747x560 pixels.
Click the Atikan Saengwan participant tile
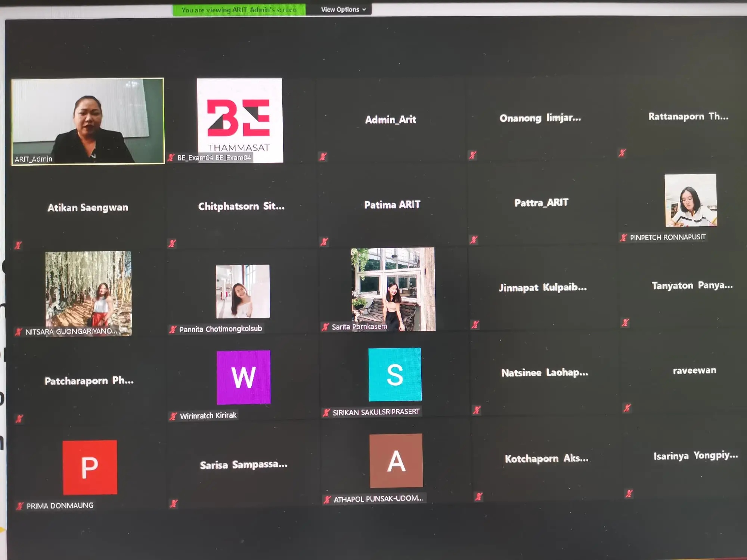[x=88, y=208]
